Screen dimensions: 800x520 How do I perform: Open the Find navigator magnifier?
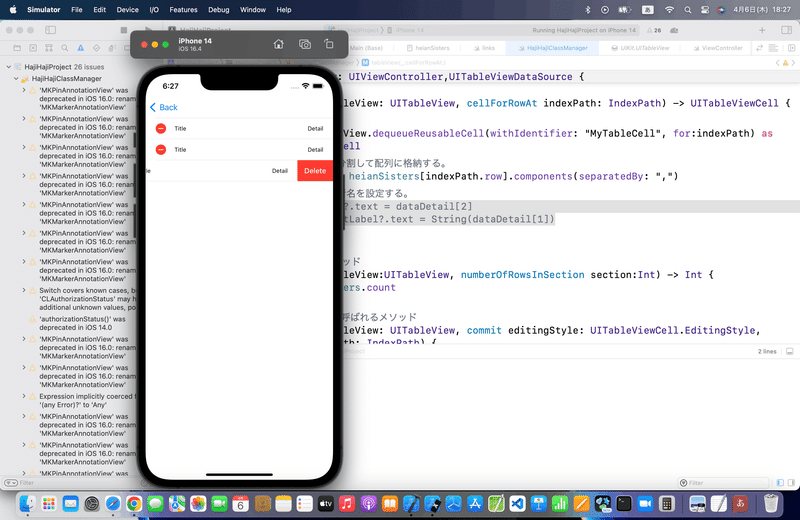coord(65,48)
